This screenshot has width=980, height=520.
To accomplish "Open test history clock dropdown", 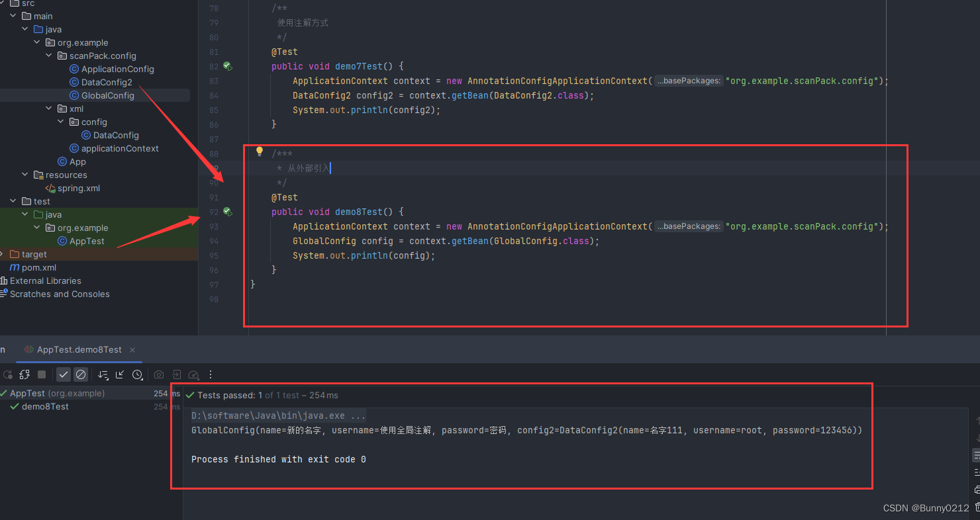I will pyautogui.click(x=138, y=374).
